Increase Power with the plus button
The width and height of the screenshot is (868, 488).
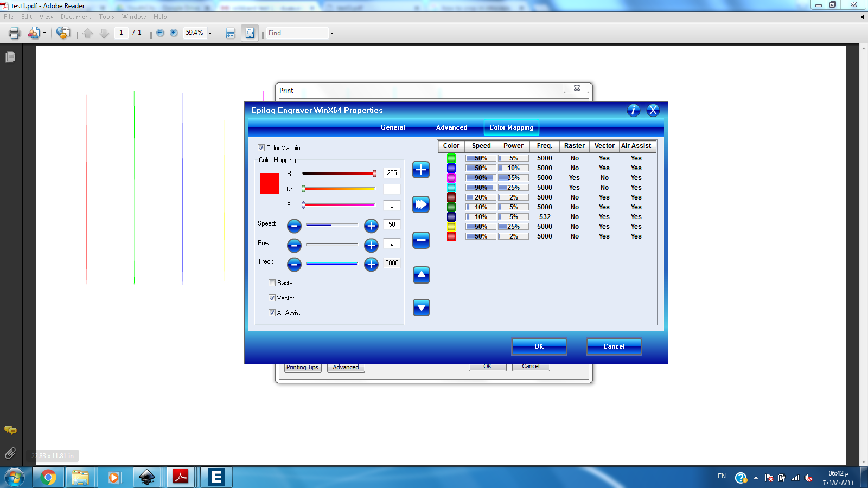[x=371, y=245]
